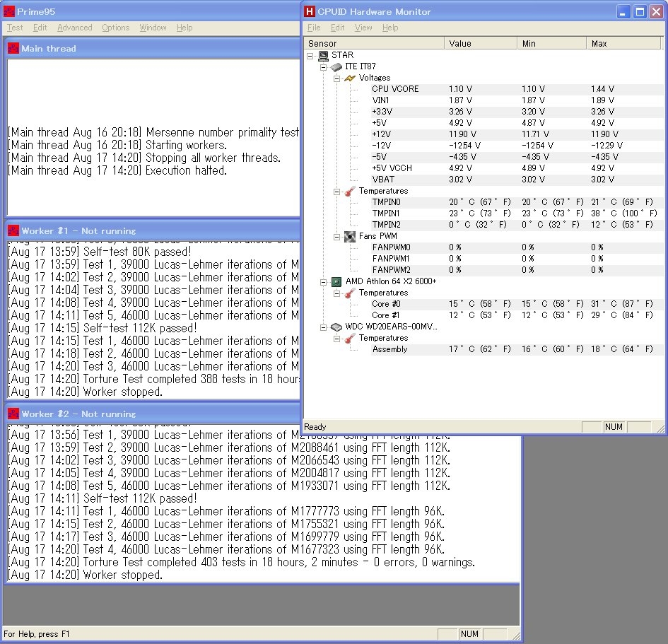The image size is (668, 644).
Task: Click the CPUID Hardware Monitor title icon
Action: pyautogui.click(x=309, y=11)
